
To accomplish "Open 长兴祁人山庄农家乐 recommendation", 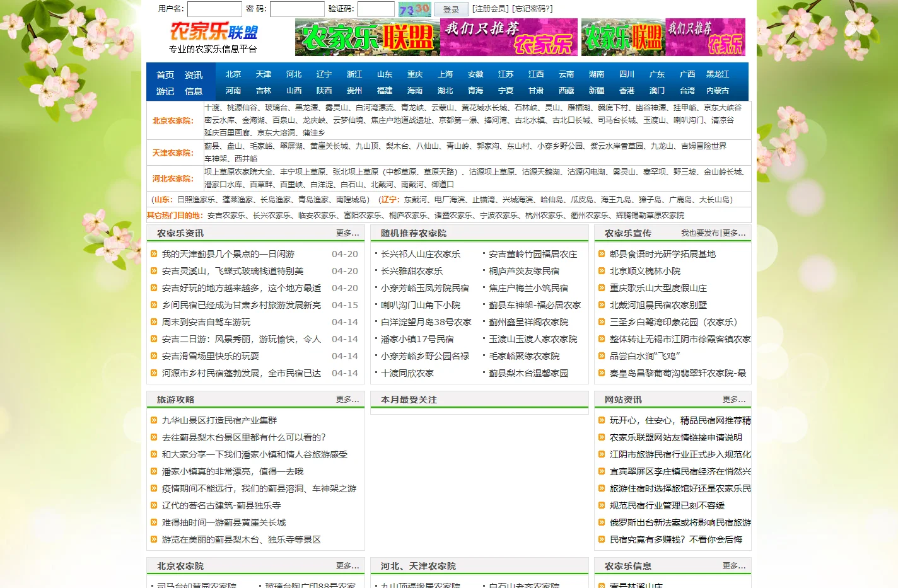I will pos(421,254).
